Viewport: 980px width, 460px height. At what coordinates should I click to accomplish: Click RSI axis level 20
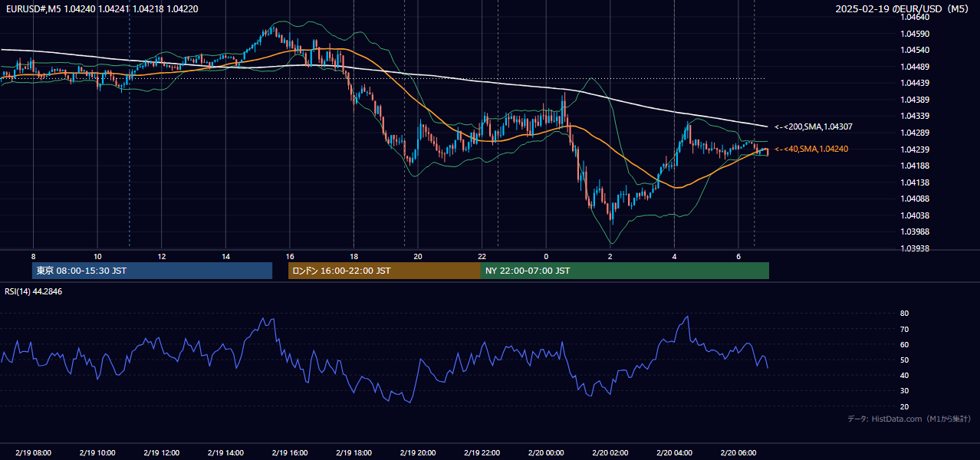tap(904, 406)
